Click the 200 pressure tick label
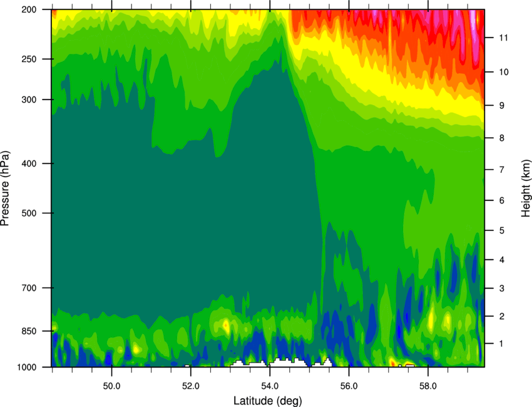 point(29,9)
